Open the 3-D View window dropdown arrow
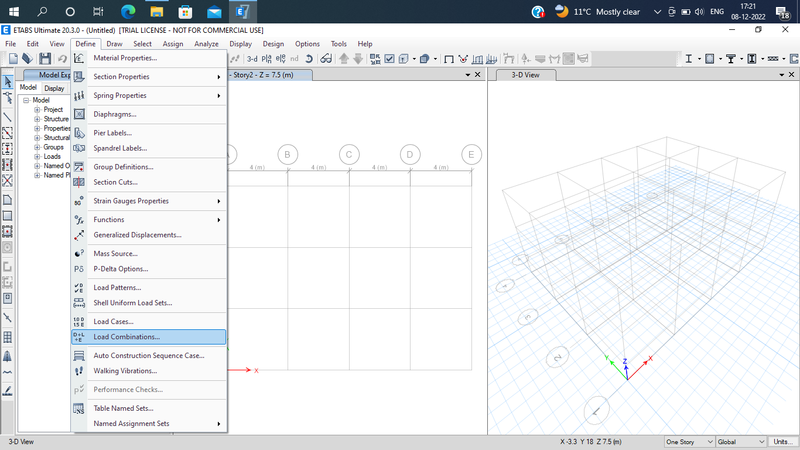This screenshot has width=800, height=450. pyautogui.click(x=782, y=75)
